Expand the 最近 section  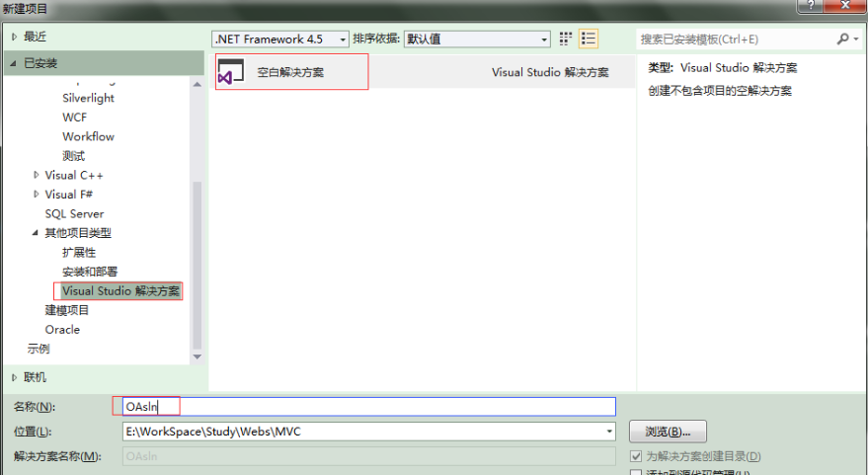tap(15, 38)
